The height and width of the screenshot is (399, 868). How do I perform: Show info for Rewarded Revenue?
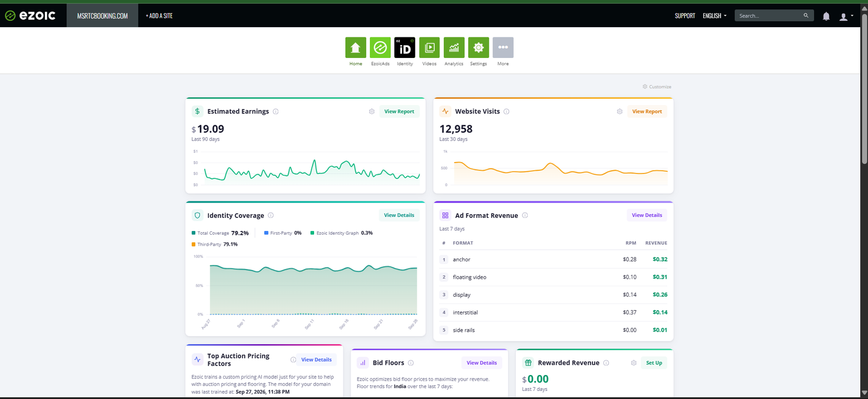tap(606, 363)
